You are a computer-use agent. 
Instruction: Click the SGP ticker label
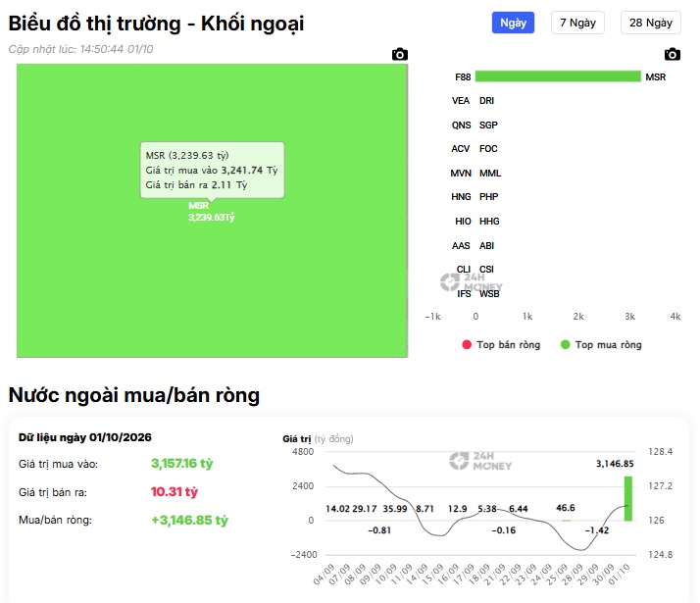click(x=488, y=125)
